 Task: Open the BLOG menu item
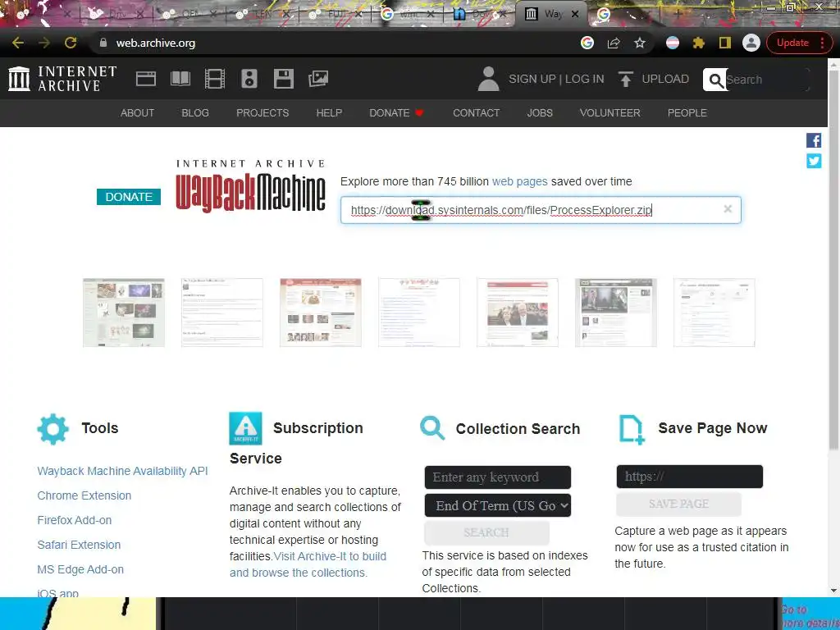pyautogui.click(x=195, y=113)
